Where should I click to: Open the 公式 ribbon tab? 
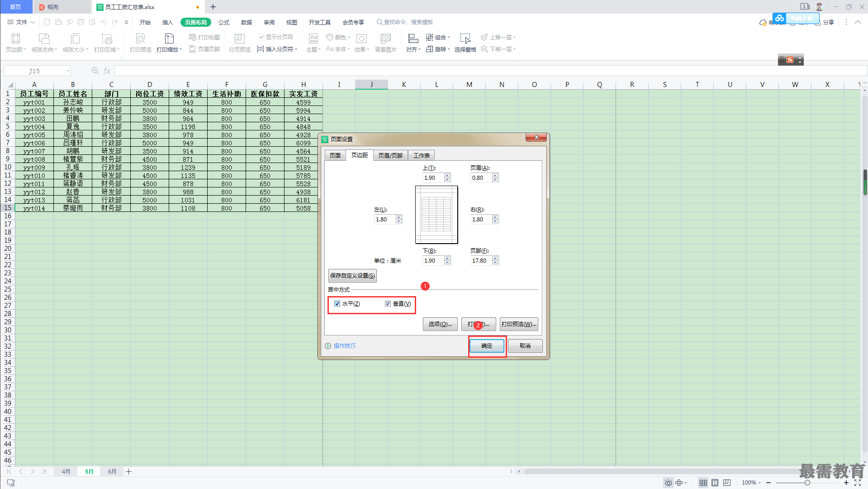223,22
